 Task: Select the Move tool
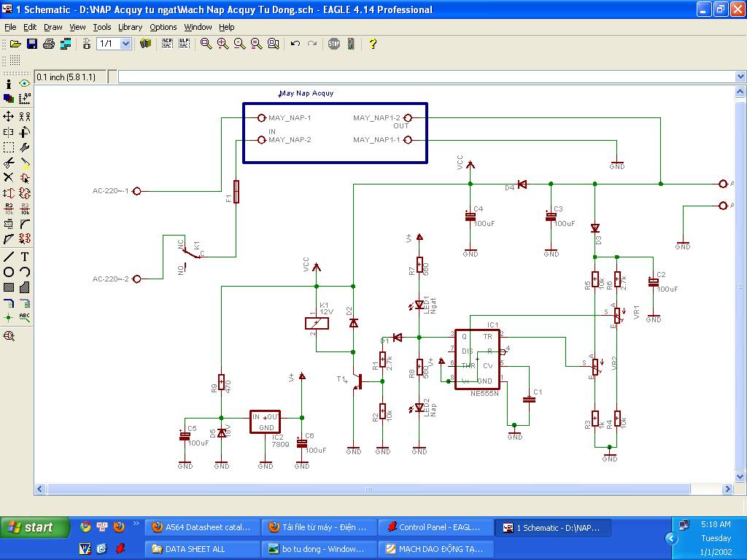9,117
